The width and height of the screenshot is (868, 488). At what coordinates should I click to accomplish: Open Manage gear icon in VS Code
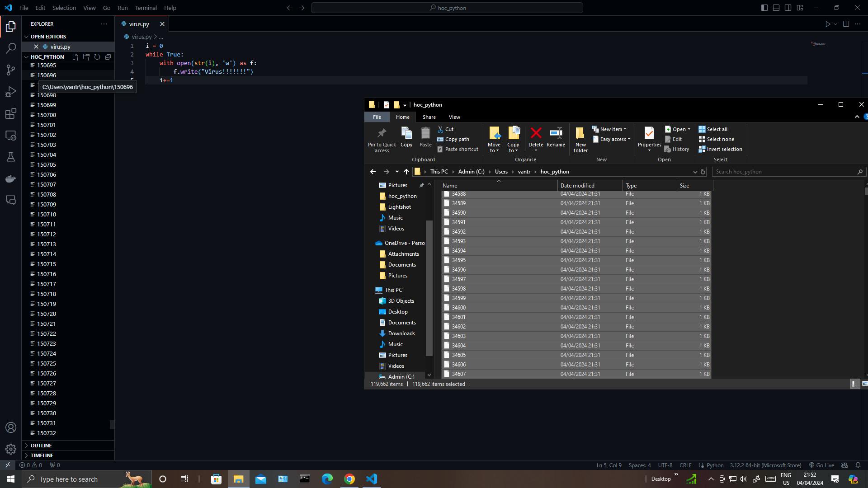[x=11, y=449]
